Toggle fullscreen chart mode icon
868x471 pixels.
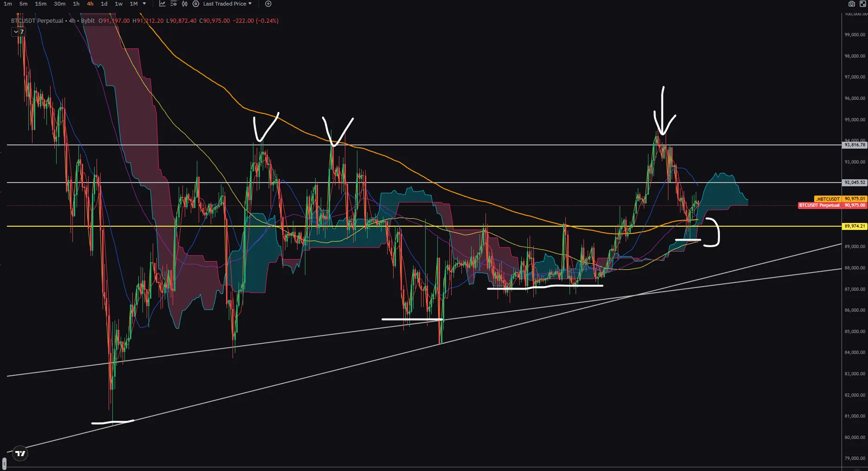(x=863, y=4)
